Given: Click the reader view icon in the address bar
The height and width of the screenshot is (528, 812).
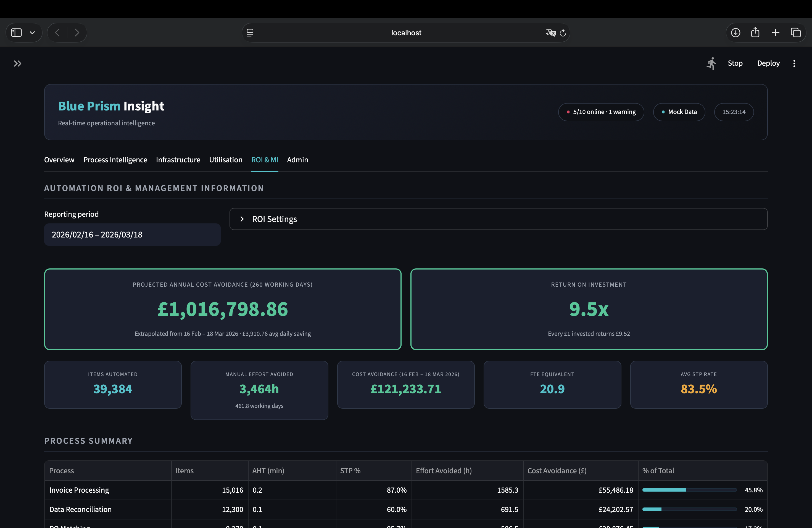Looking at the screenshot, I should [250, 32].
